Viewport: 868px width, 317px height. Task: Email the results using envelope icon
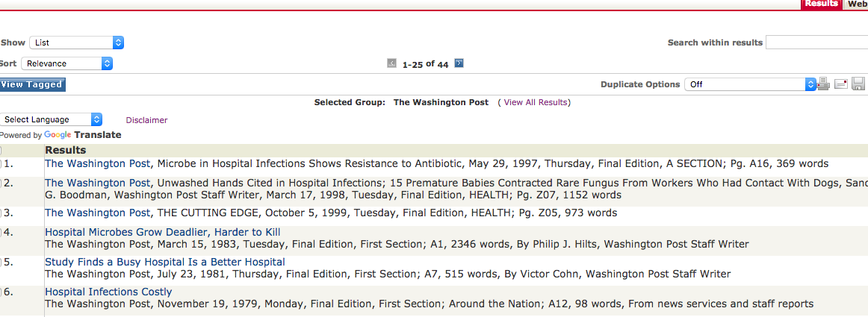click(841, 84)
